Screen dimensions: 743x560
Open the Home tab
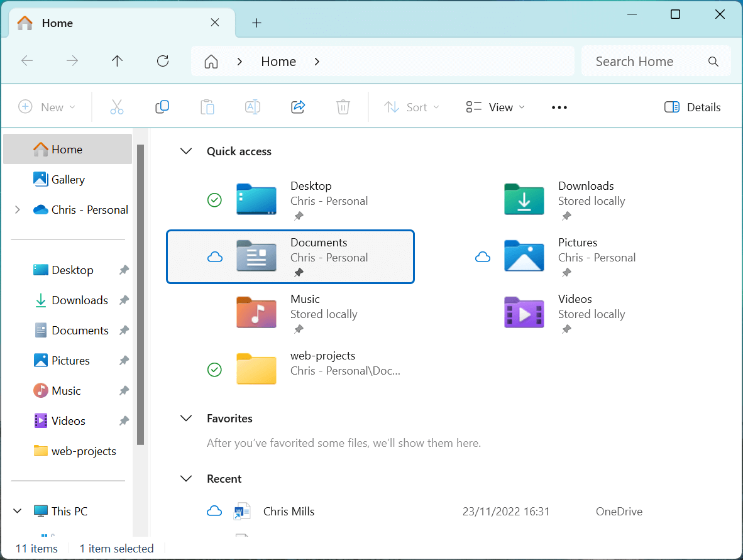[x=57, y=23]
